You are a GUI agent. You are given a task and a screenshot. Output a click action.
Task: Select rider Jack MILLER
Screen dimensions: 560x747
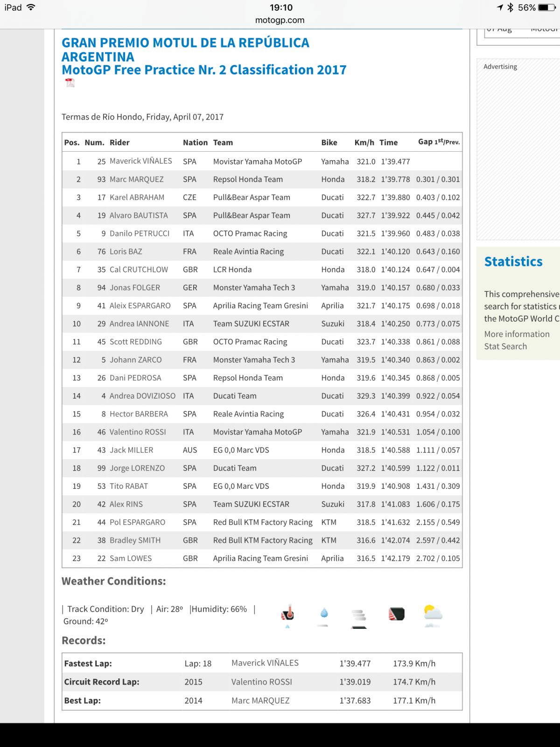131,450
